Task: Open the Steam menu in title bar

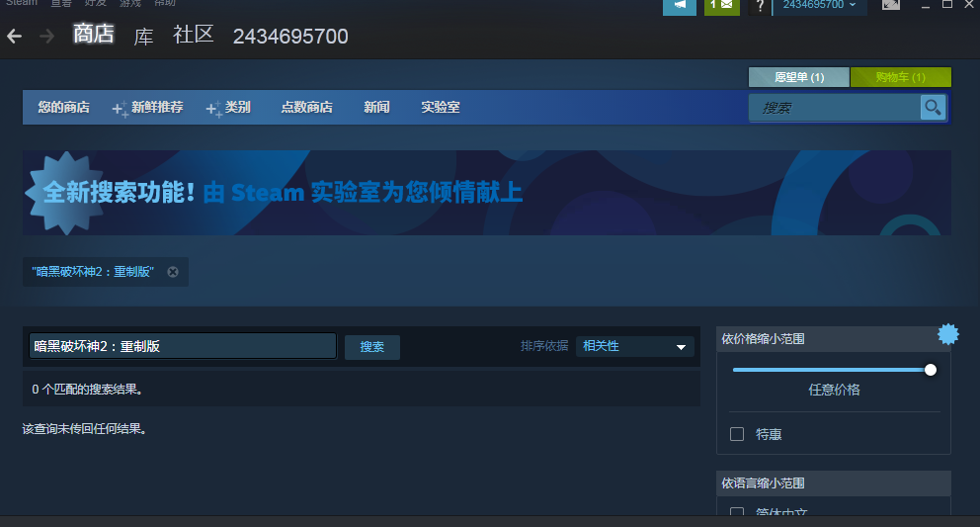Action: pos(22,3)
